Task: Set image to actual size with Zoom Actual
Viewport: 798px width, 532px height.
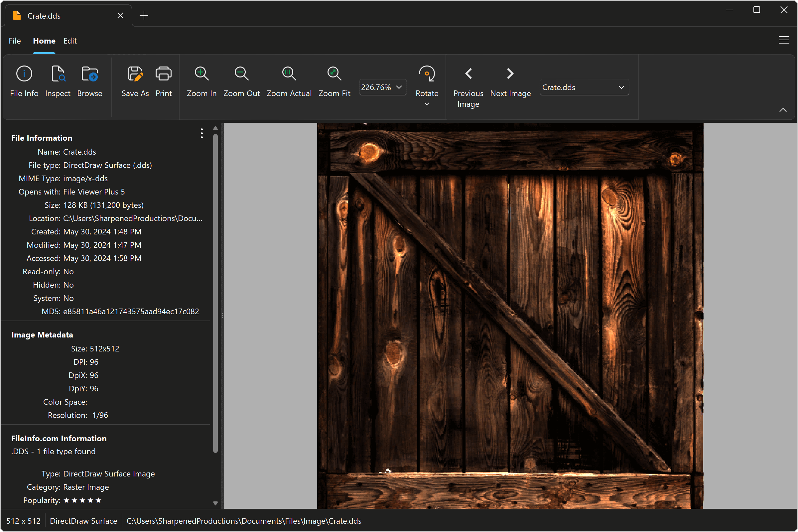Action: [289, 81]
